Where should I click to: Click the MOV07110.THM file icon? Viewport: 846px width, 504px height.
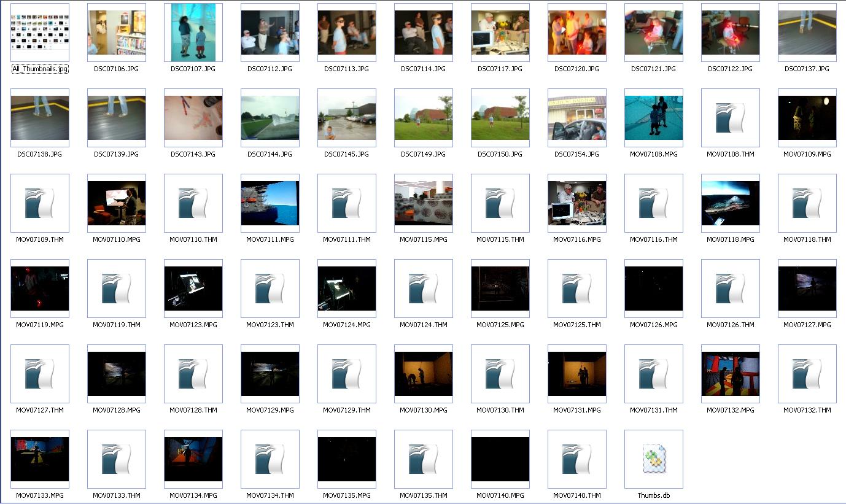(x=193, y=203)
